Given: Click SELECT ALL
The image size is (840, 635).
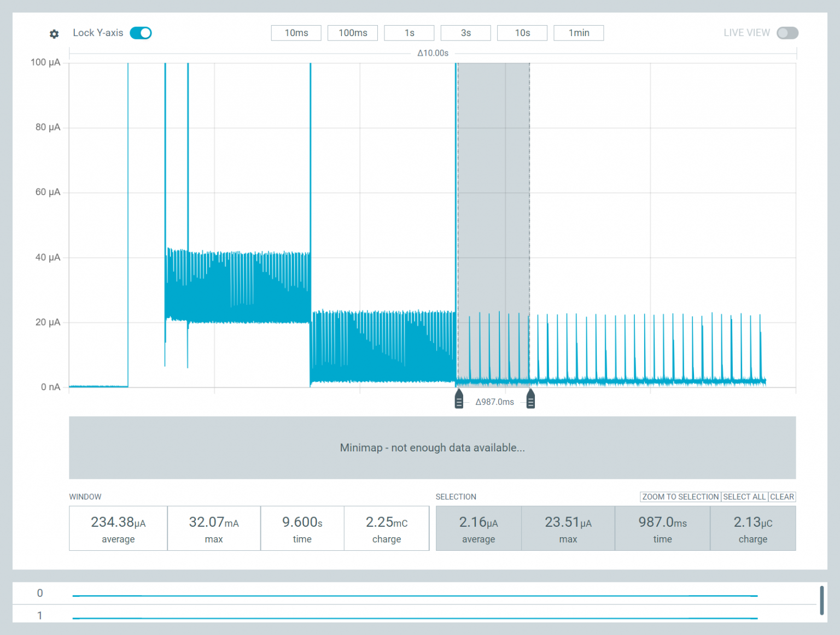Looking at the screenshot, I should click(744, 497).
